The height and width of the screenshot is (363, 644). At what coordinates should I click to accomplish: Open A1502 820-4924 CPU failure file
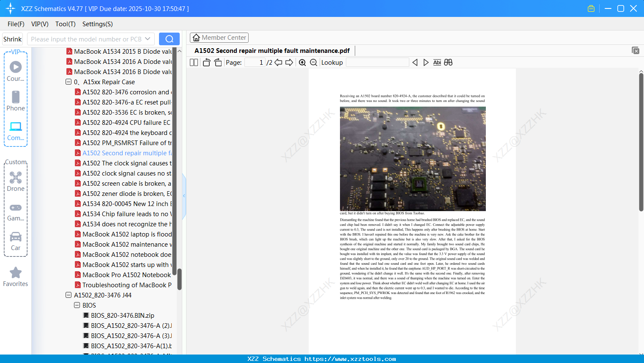(x=123, y=123)
